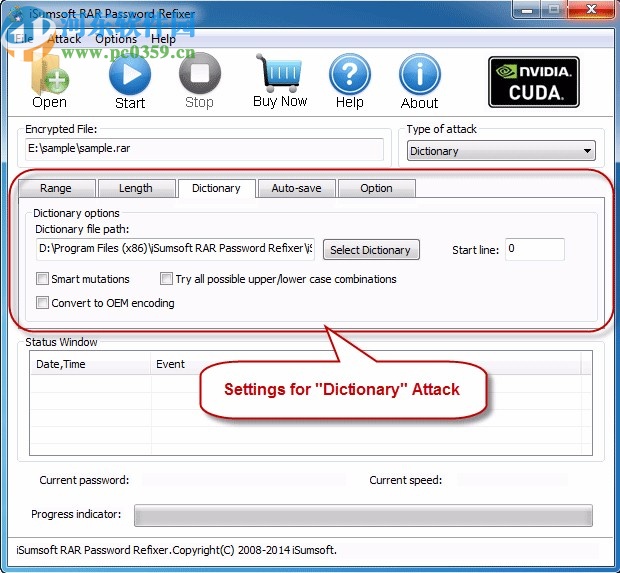Image resolution: width=620 pixels, height=573 pixels.
Task: Click the Date,Time column header
Action: tap(91, 364)
